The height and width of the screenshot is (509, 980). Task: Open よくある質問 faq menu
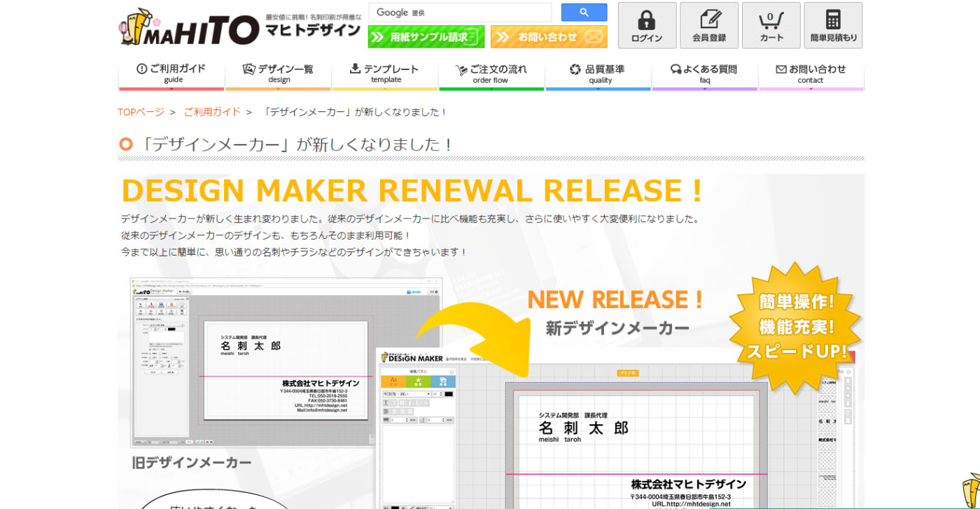pyautogui.click(x=704, y=74)
